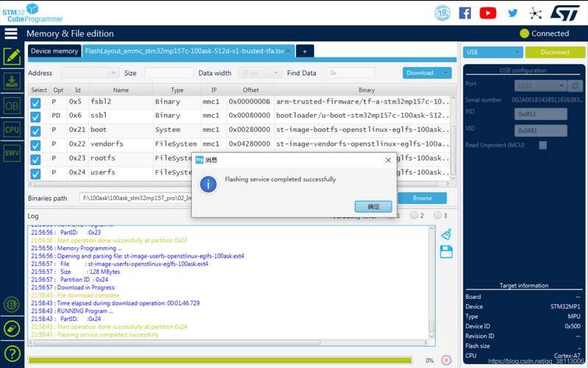Click the STM32CubeProgrammer logo
This screenshot has width=588, height=368.
click(32, 13)
